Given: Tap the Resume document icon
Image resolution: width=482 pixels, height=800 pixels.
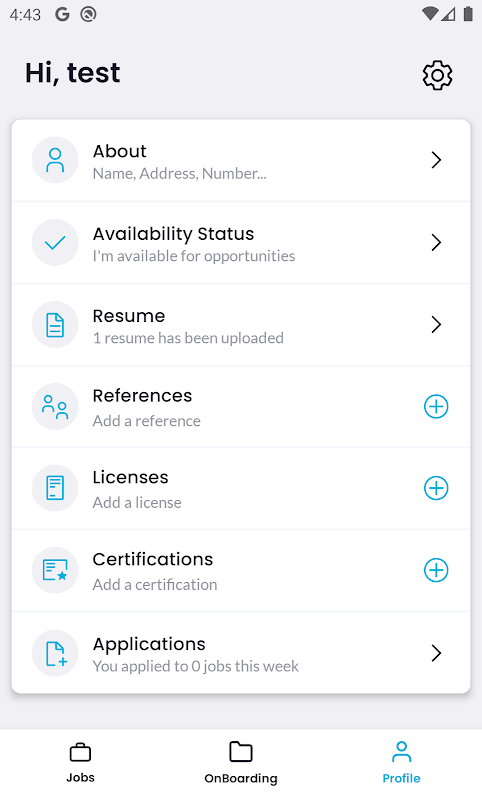Looking at the screenshot, I should click(x=55, y=324).
